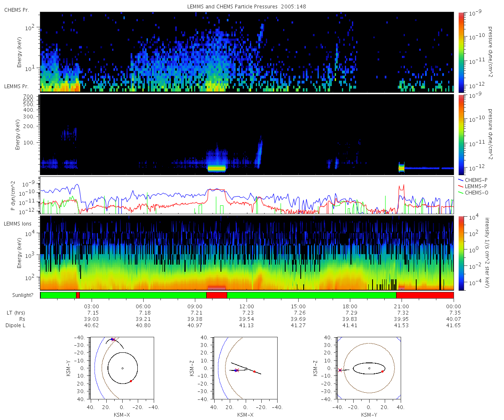Click the bright LEMMS pressure burst near 10:00
Image resolution: width=504 pixels, height=420 pixels.
click(x=217, y=168)
